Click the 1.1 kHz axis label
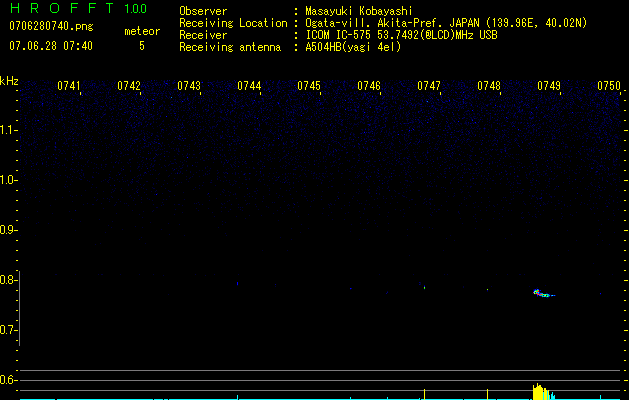629x400 pixels. point(8,130)
